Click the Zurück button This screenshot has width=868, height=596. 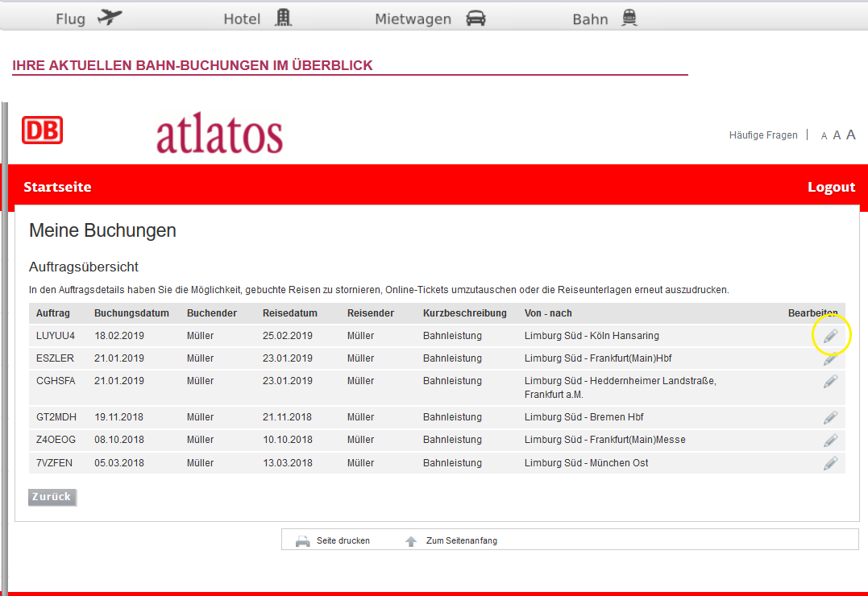pyautogui.click(x=52, y=497)
